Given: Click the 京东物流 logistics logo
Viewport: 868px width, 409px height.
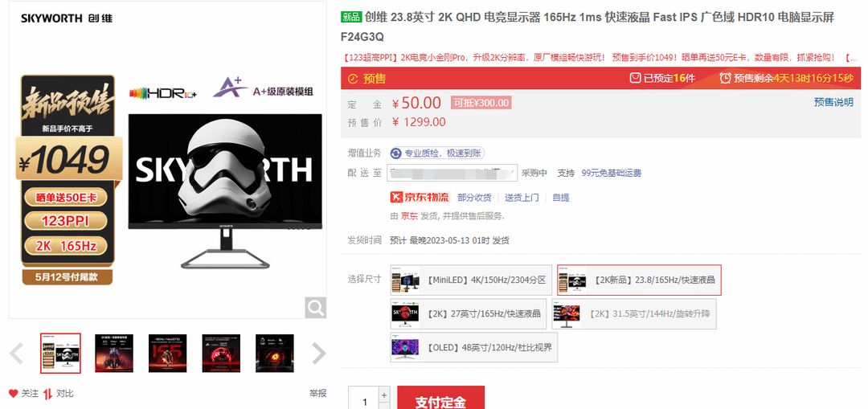Looking at the screenshot, I should [x=420, y=197].
